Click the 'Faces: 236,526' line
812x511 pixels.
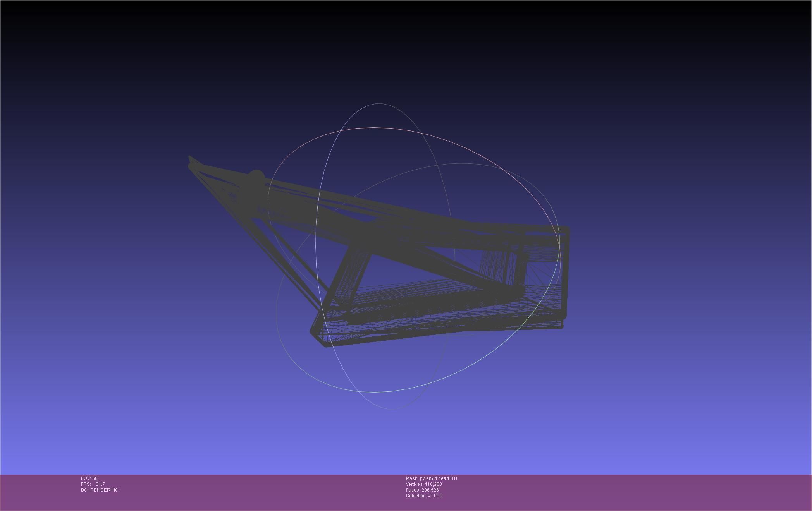[x=422, y=490]
